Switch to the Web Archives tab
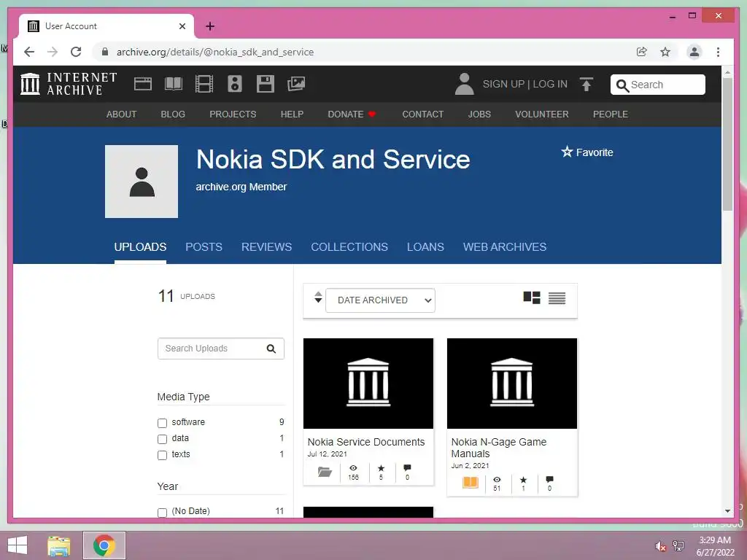 point(505,246)
